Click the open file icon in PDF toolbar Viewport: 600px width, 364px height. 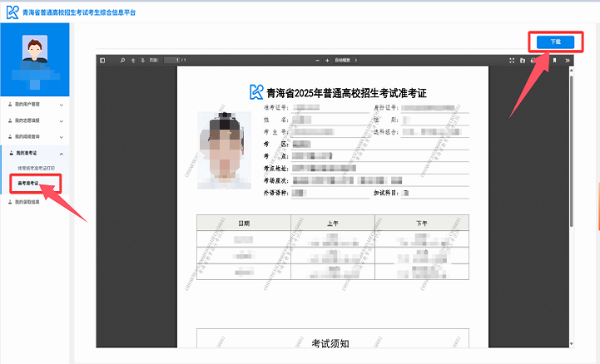pos(523,61)
